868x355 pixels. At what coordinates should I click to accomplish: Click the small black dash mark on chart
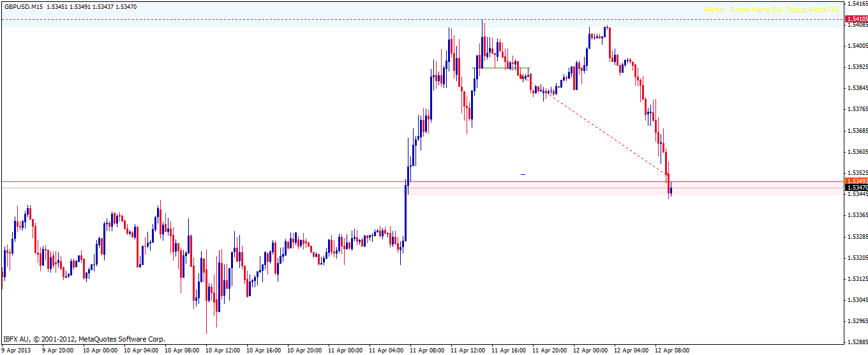[523, 174]
